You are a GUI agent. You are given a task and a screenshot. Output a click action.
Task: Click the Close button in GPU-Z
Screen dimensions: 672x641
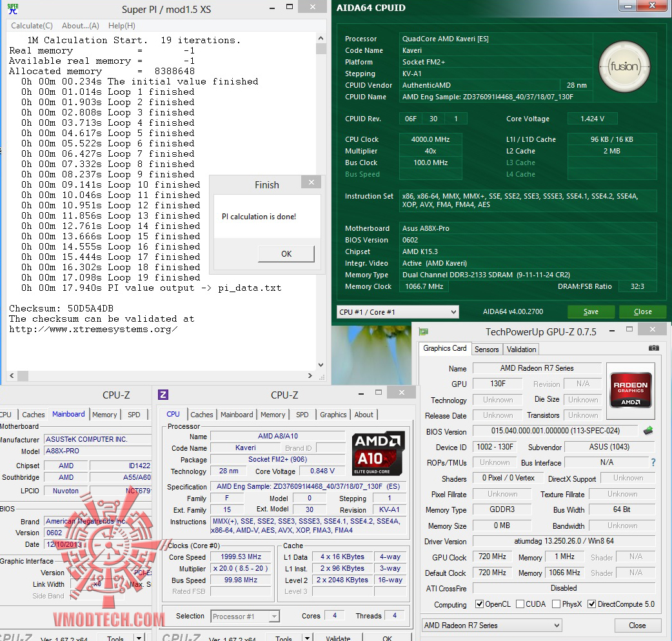(x=637, y=625)
